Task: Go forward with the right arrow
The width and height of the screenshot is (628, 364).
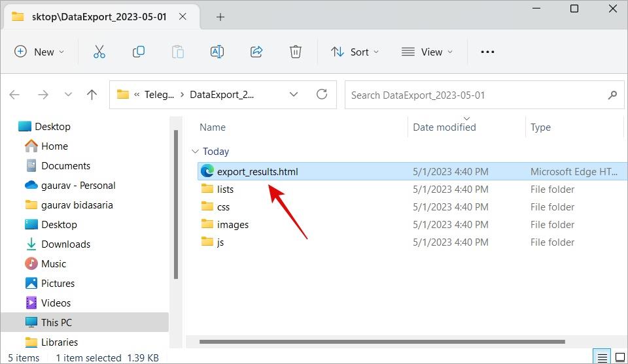Action: [x=43, y=95]
